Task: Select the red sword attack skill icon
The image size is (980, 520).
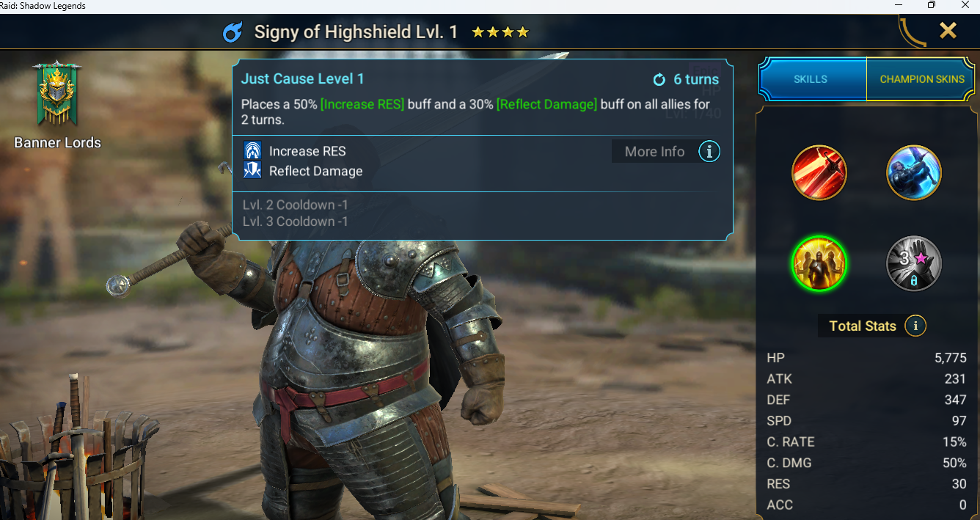Action: tap(819, 172)
